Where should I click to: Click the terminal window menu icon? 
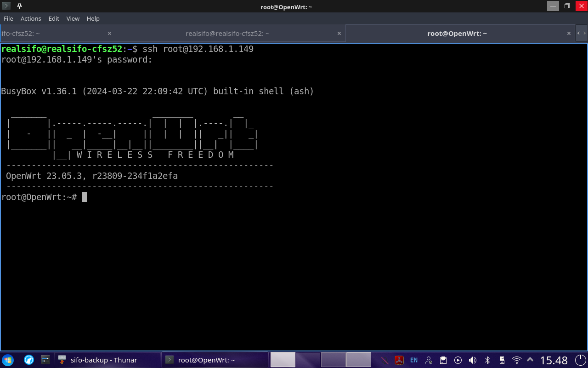(x=7, y=6)
